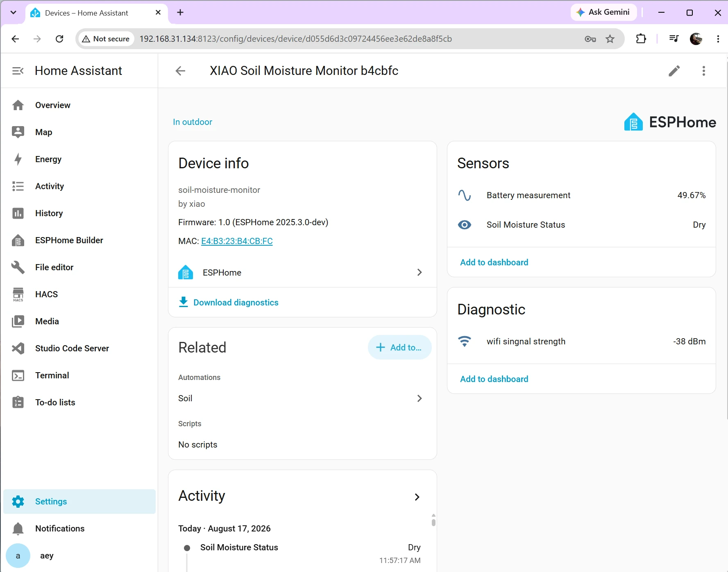Click the Battery measurement sine-wave icon
Viewport: 728px width, 572px height.
pos(465,195)
